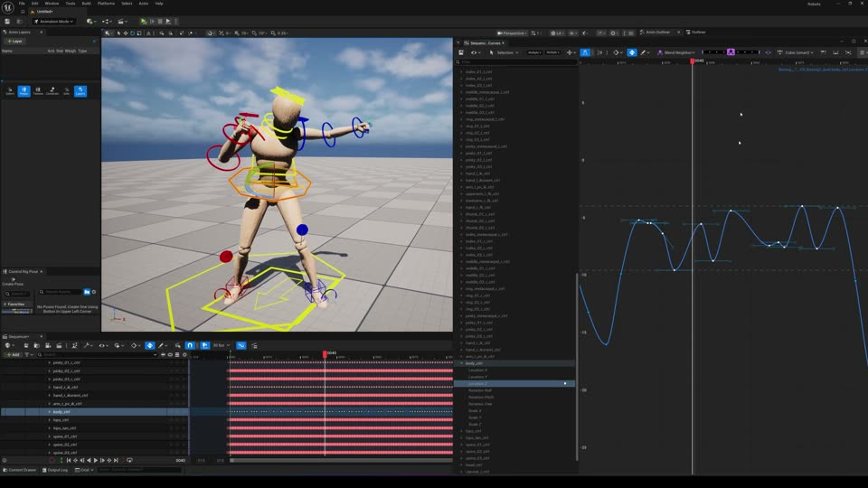Open the Animation Mode dropdown
Image resolution: width=868 pixels, height=488 pixels.
tap(53, 21)
